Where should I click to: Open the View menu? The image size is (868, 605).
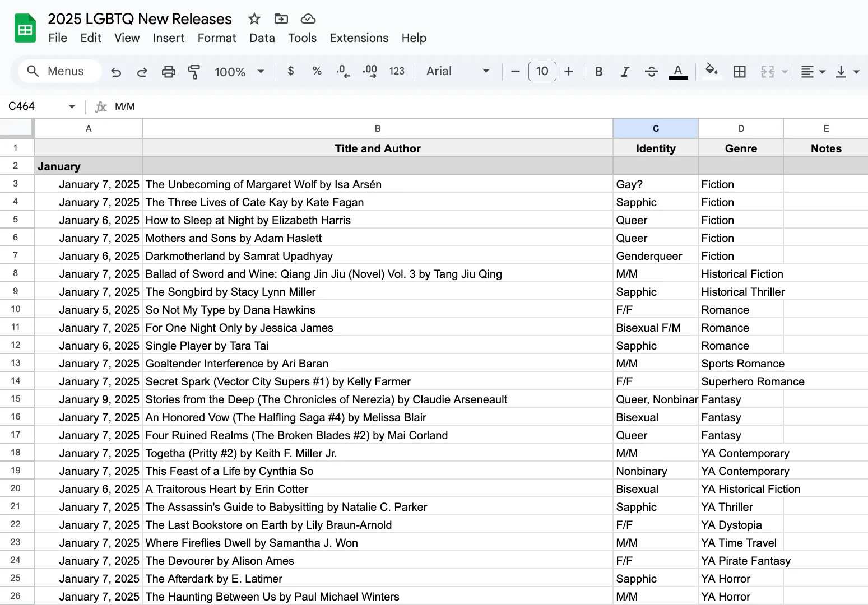[127, 38]
